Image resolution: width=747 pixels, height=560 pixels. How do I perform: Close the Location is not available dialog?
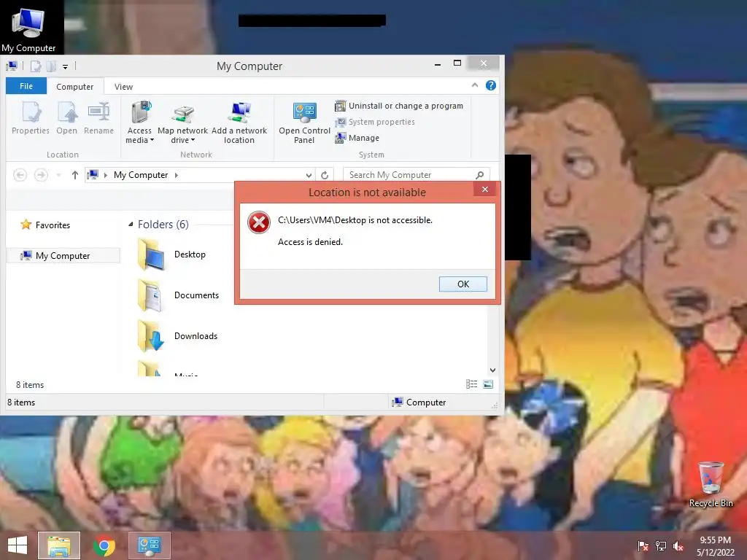(x=484, y=190)
